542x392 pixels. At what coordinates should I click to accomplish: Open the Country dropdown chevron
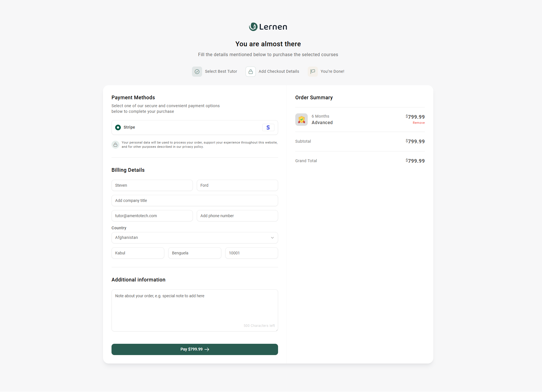[x=272, y=238]
